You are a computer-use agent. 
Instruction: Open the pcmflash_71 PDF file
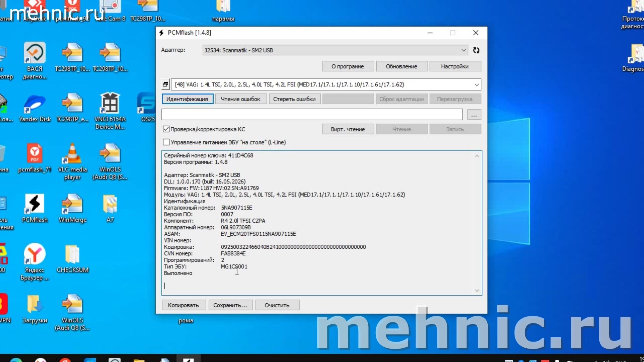[x=35, y=158]
